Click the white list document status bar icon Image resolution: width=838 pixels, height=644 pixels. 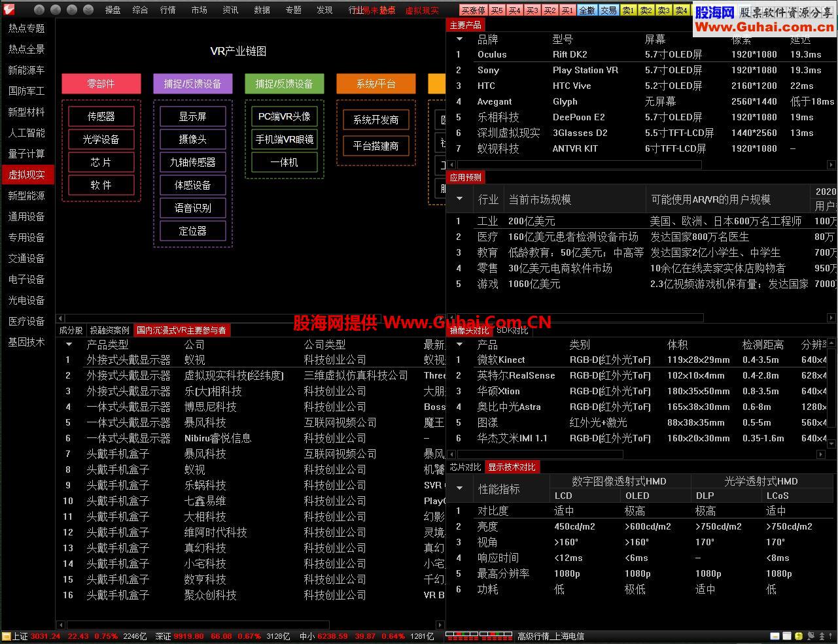coord(787,636)
